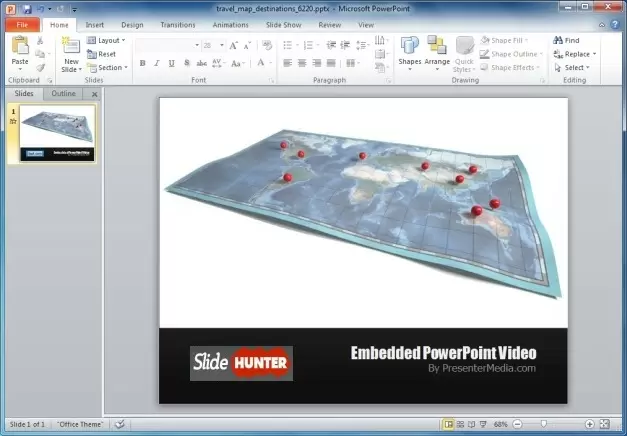This screenshot has height=436, width=627.
Task: Click the Find button
Action: [566, 41]
